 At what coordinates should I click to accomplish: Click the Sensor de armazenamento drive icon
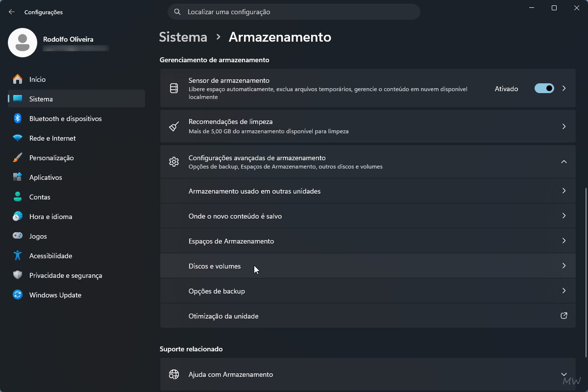point(173,89)
